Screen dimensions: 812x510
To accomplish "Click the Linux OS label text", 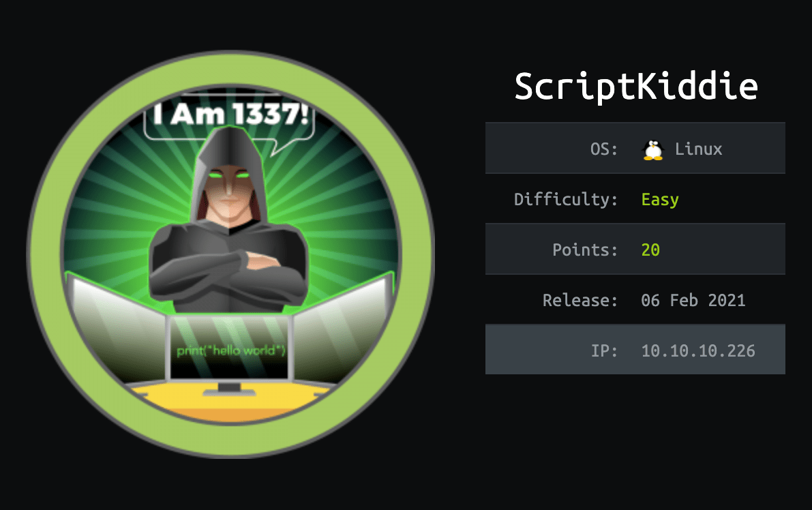I will tap(698, 149).
